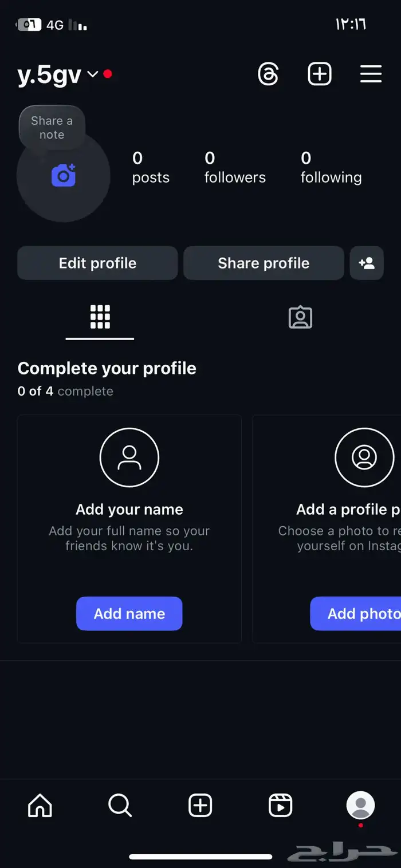The width and height of the screenshot is (401, 868).
Task: Switch to the tagged photos tab
Action: (300, 317)
